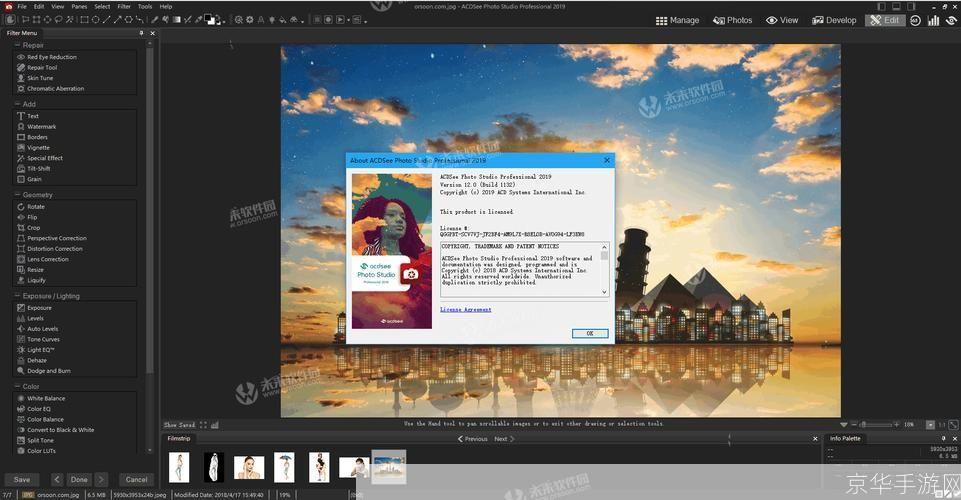Select the Eyedropper color picker tool

(197, 20)
